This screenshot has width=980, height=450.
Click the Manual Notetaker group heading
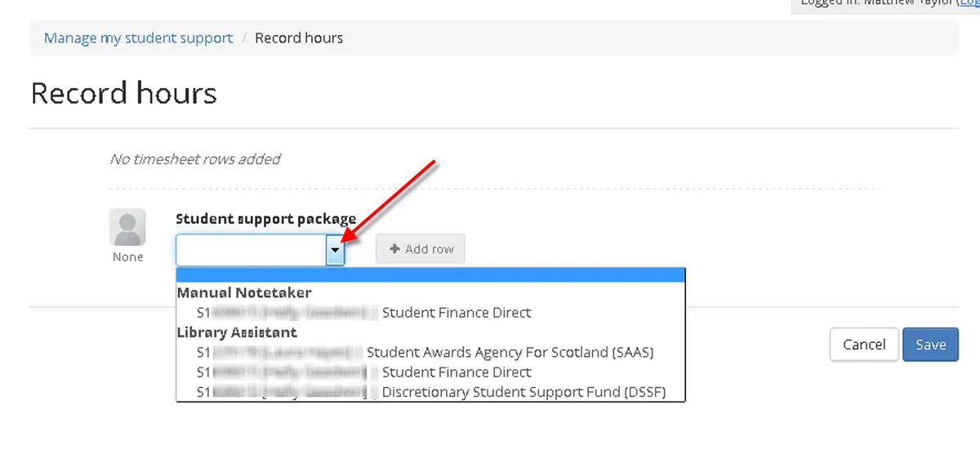coord(244,292)
